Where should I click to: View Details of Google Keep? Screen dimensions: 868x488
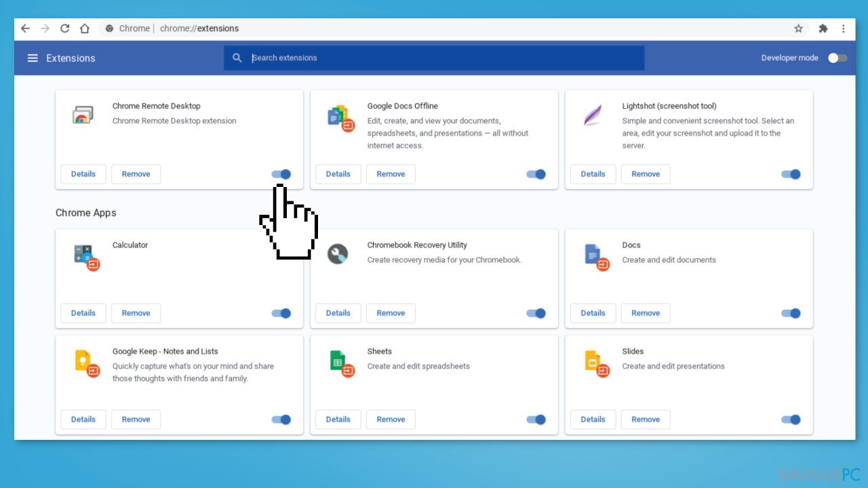tap(83, 420)
